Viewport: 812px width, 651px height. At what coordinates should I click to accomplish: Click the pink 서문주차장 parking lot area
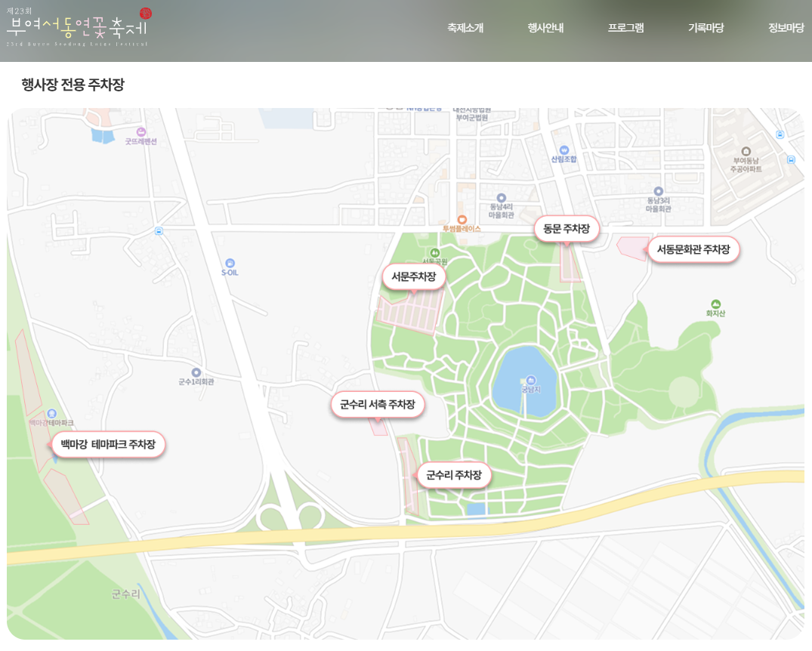pyautogui.click(x=412, y=313)
